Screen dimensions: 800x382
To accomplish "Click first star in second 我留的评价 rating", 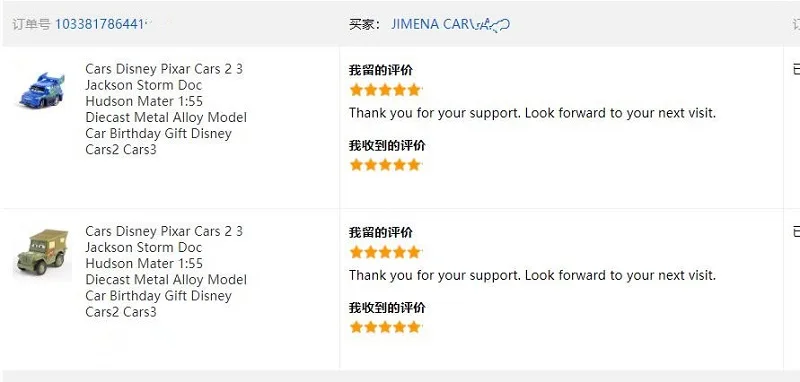I will pyautogui.click(x=356, y=252).
